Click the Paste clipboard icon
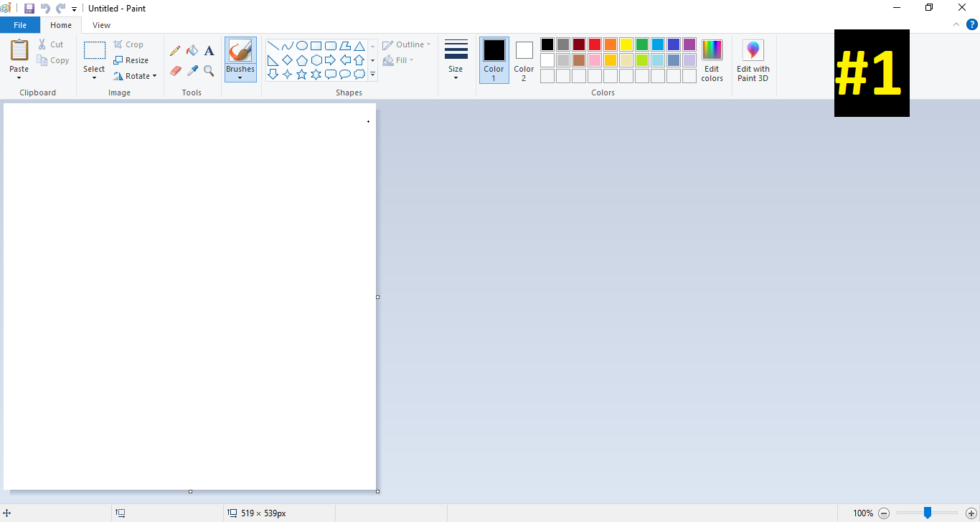The width and height of the screenshot is (980, 522). (19, 50)
